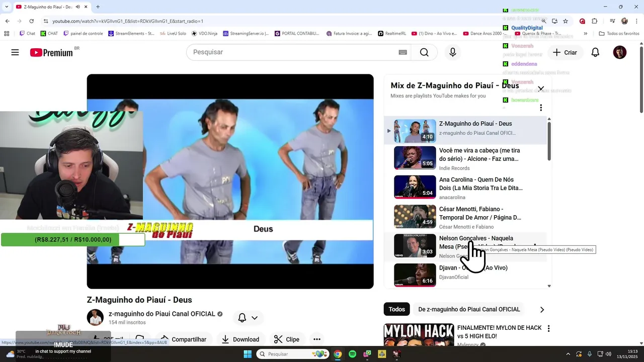Open painel de controle bookmark
The image size is (644, 362).
[x=83, y=34]
